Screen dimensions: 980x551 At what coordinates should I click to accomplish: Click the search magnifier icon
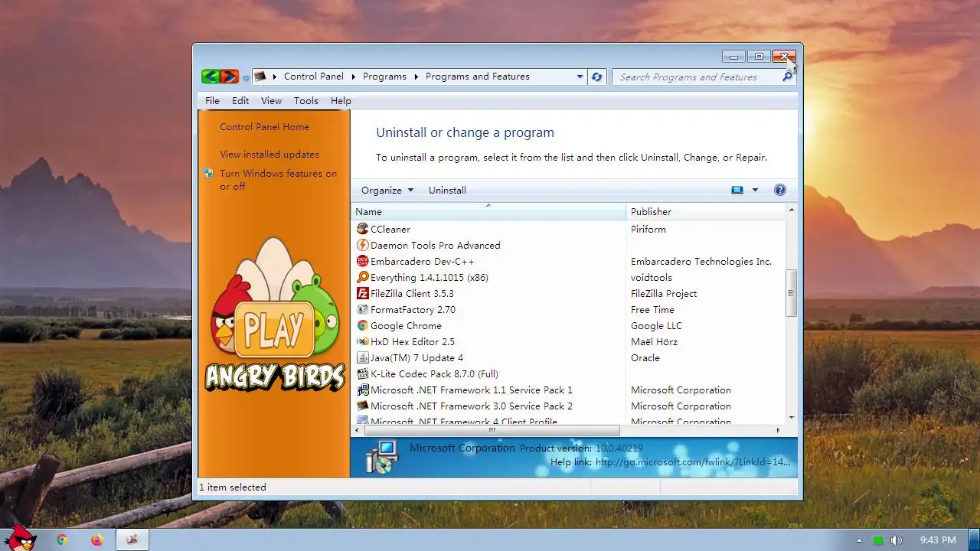(787, 77)
